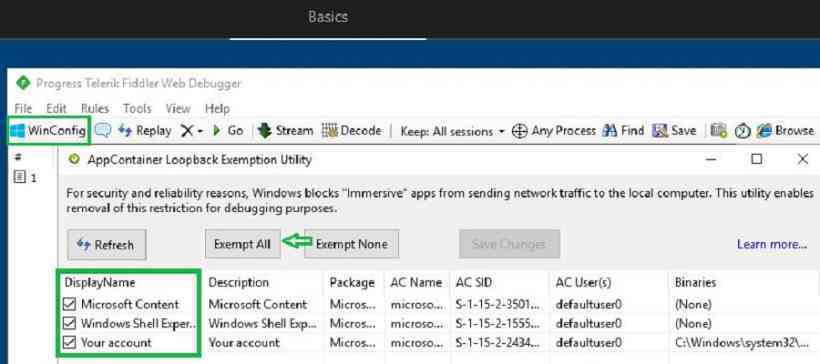Sort by AC Name column header

(416, 282)
